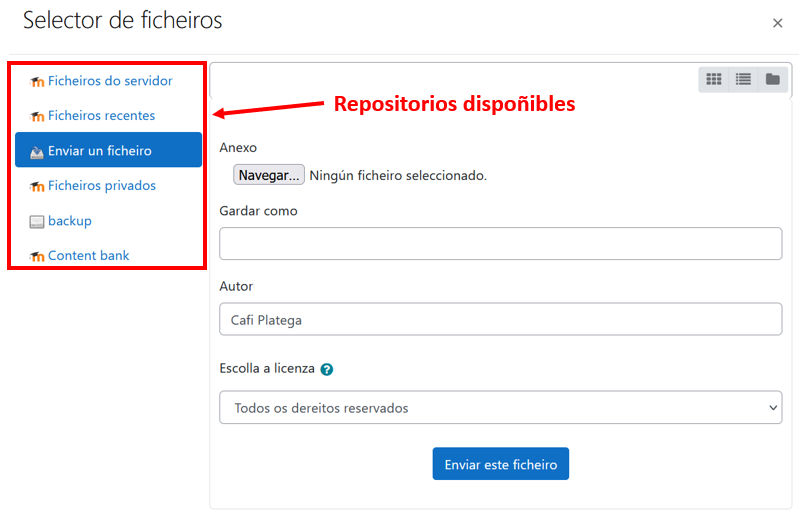Viewport: 806px width, 517px height.
Task: Open help for Escolla a licenza
Action: coord(326,369)
